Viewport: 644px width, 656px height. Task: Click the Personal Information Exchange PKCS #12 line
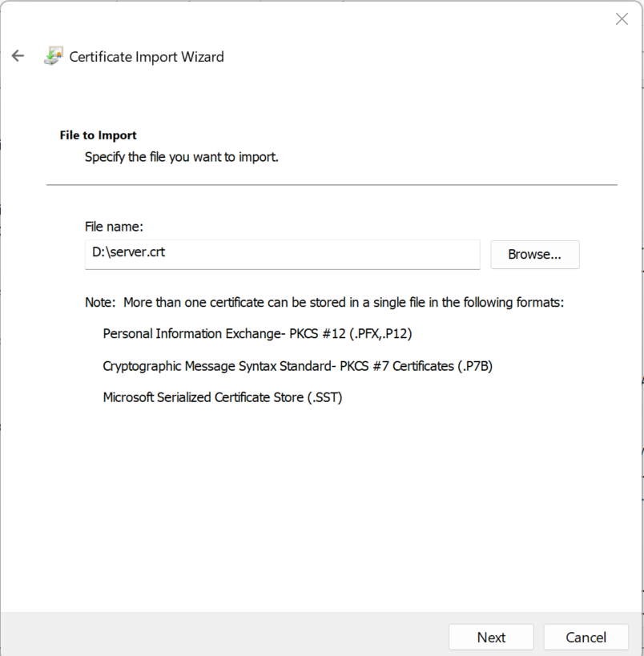(257, 333)
